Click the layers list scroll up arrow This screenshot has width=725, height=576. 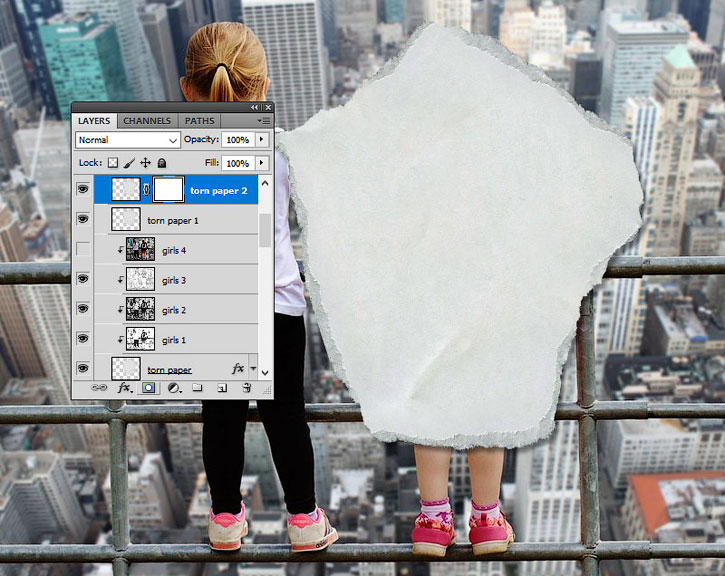tap(265, 183)
